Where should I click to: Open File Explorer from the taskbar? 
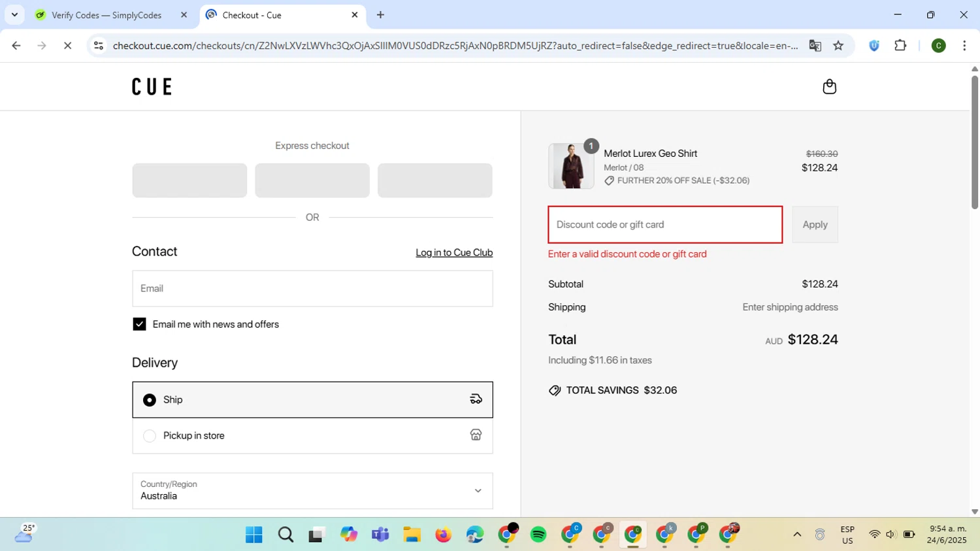412,535
